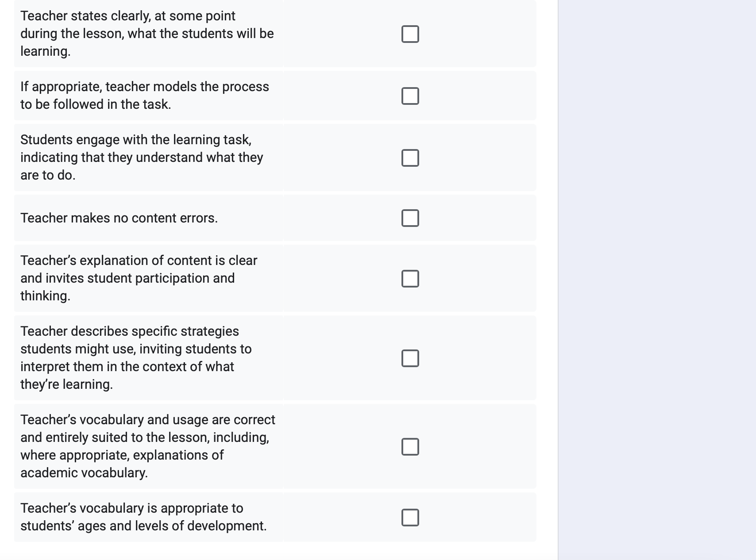This screenshot has width=756, height=560.
Task: Tick the 'explanation of content is clear' checkbox
Action: point(410,279)
